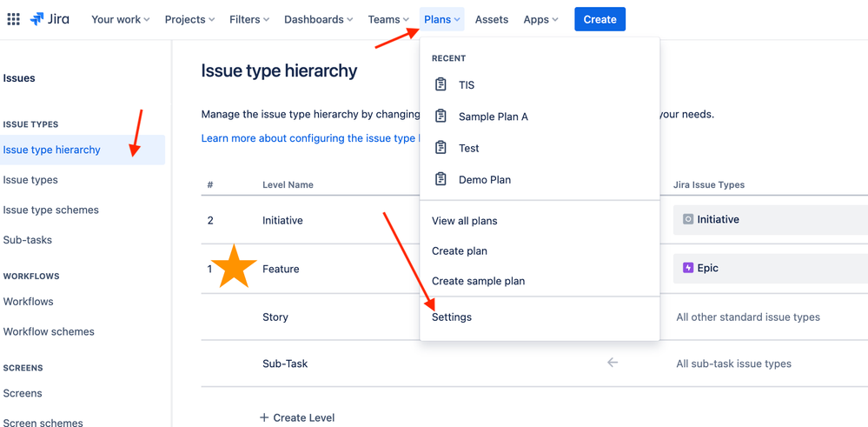Click the Jira Issue Types column header
Viewport: 868px width, 427px height.
pos(709,185)
